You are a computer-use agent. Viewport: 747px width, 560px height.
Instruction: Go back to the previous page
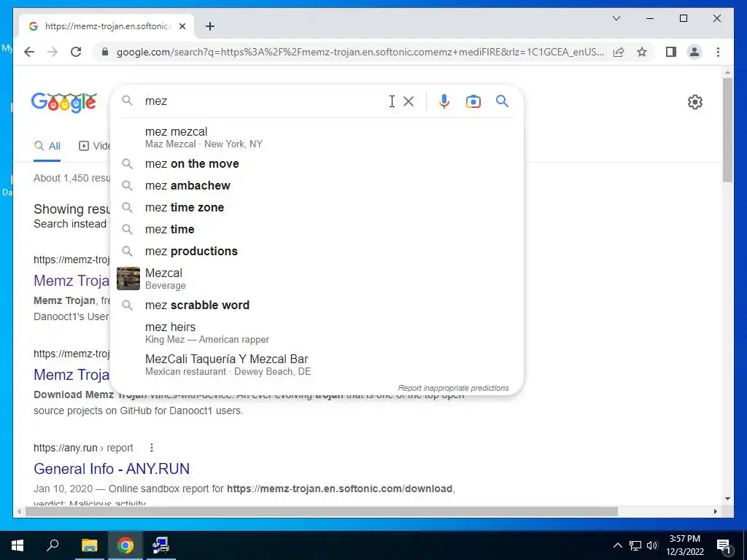pyautogui.click(x=29, y=52)
